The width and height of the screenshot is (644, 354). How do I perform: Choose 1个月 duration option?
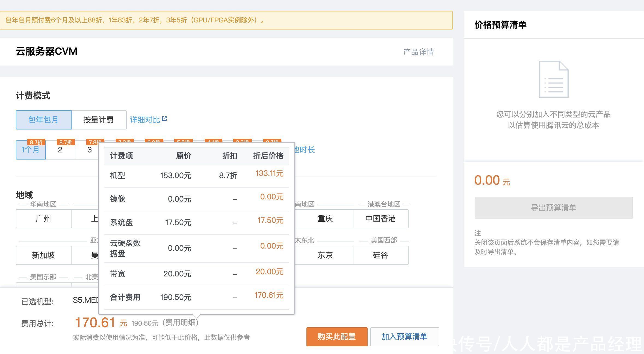31,150
